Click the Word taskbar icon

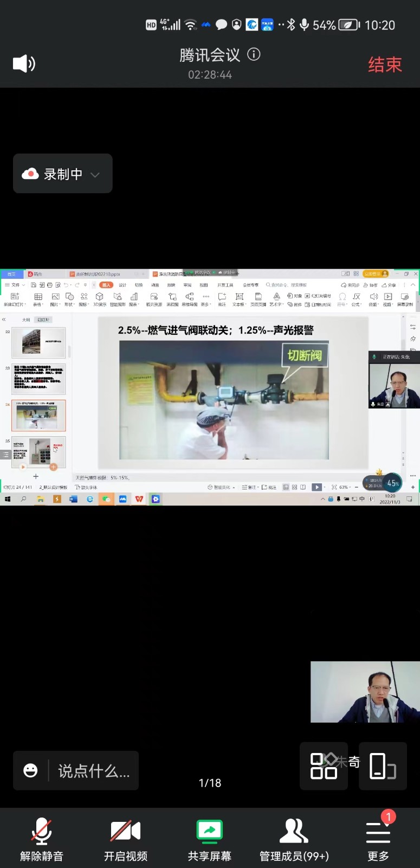click(x=74, y=499)
